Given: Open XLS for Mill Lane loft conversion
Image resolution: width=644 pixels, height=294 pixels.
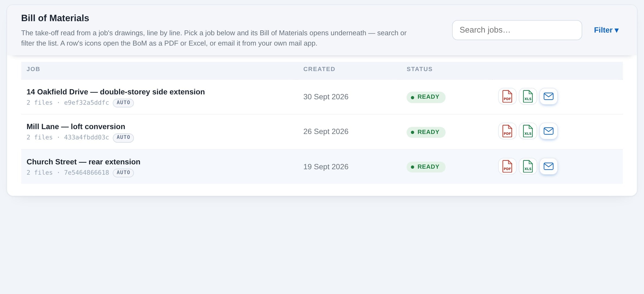Looking at the screenshot, I should pyautogui.click(x=528, y=131).
